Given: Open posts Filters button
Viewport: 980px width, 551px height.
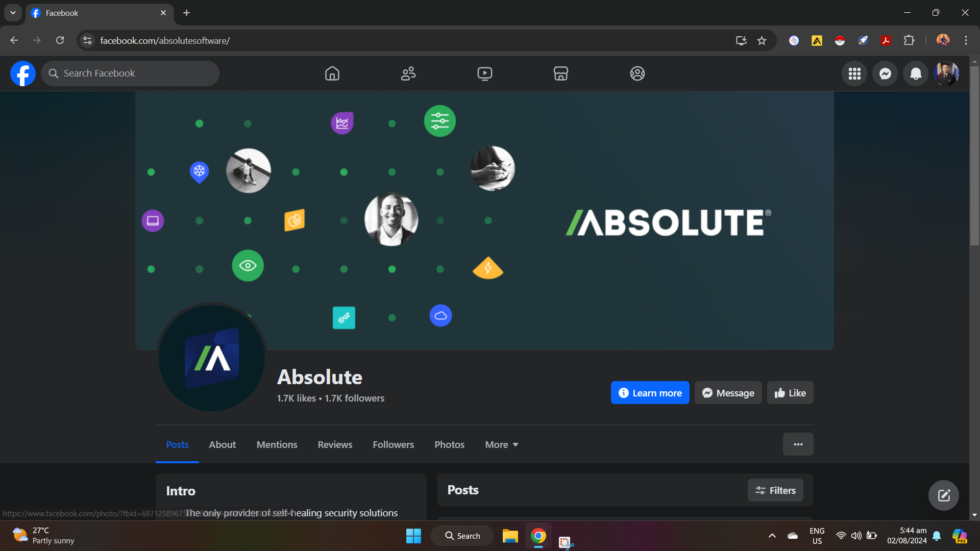Looking at the screenshot, I should tap(775, 490).
